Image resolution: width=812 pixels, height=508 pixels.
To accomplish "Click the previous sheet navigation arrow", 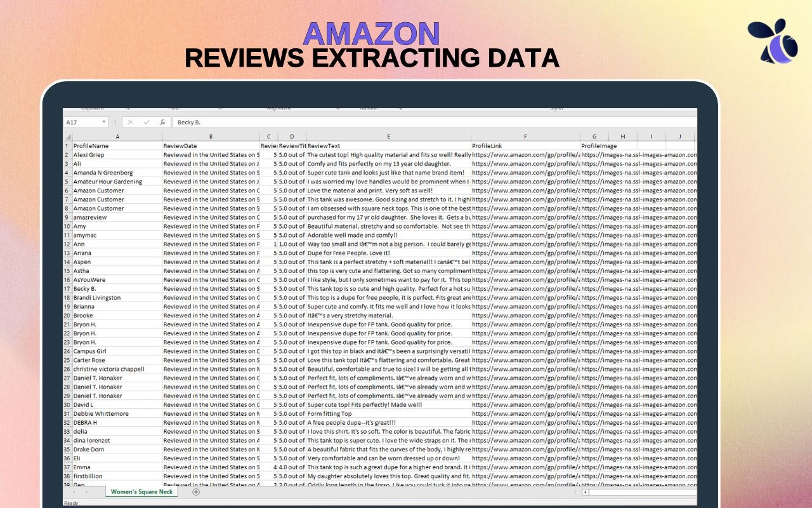I will click(74, 491).
